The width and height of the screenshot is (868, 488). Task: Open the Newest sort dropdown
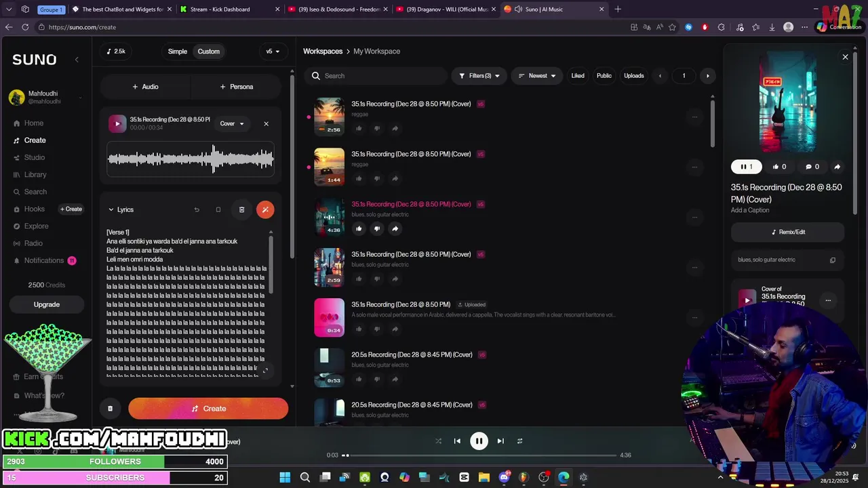coord(536,76)
